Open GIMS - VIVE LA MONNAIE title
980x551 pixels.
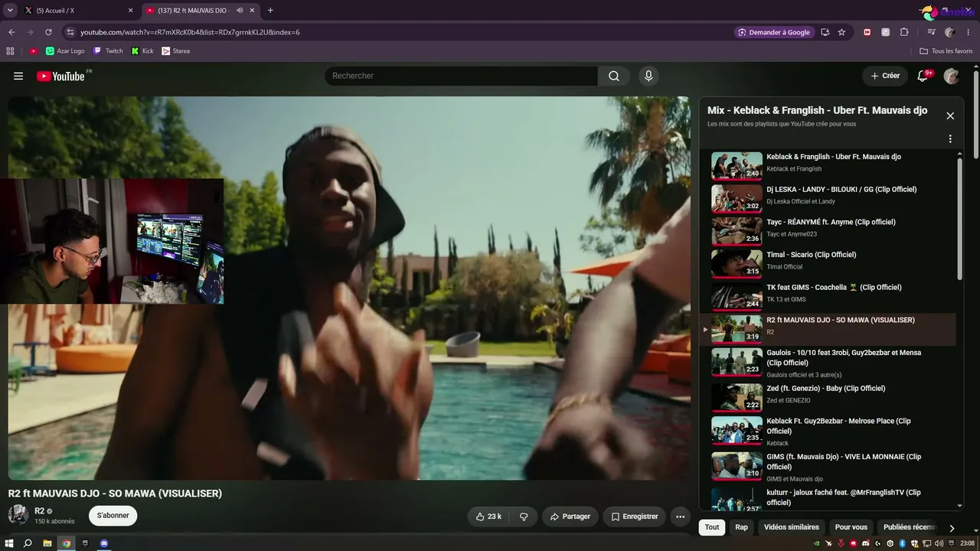pyautogui.click(x=844, y=461)
